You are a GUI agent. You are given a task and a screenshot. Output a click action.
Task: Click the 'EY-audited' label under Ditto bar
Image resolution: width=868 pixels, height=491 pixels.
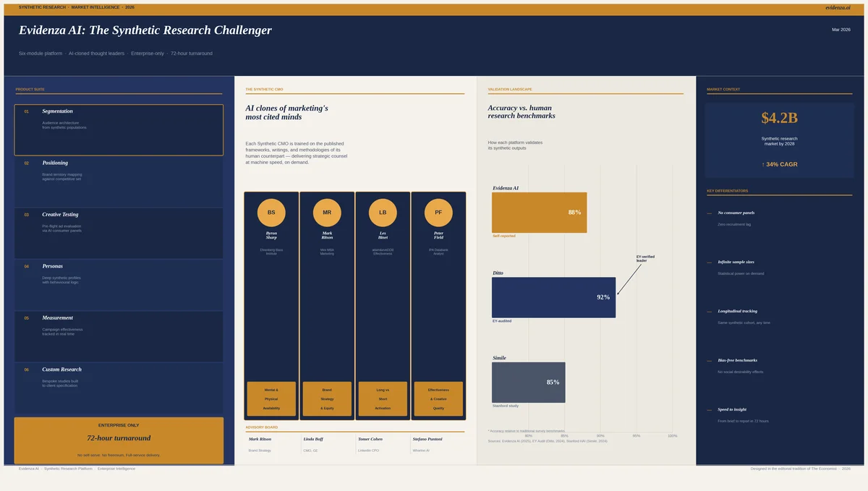(502, 320)
